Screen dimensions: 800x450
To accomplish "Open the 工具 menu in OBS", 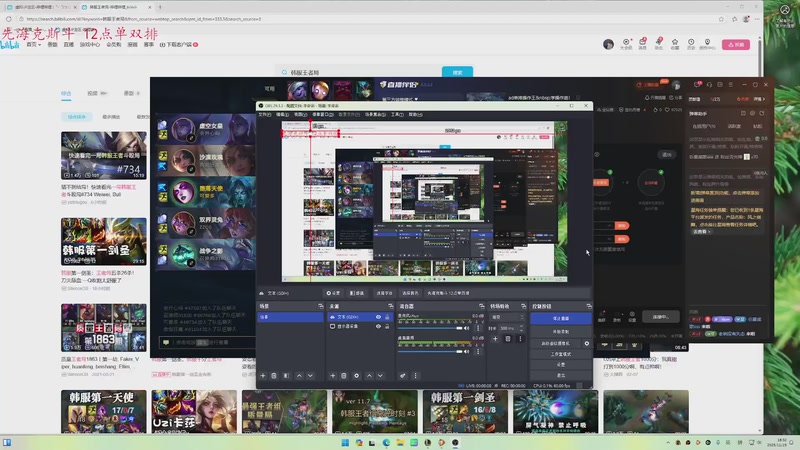I will coord(397,114).
